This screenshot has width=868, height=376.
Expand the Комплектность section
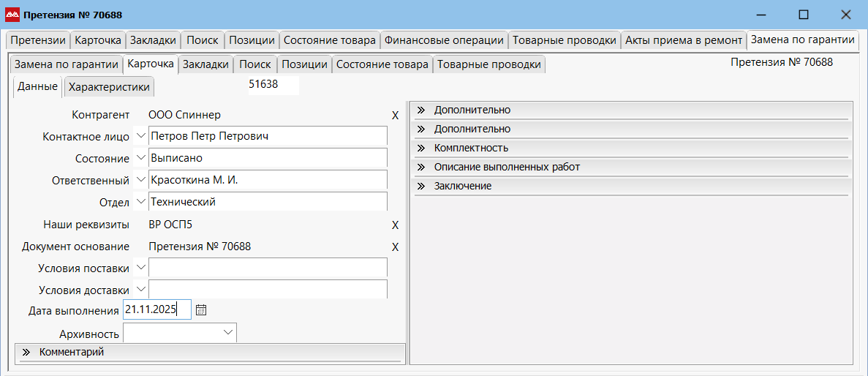[x=421, y=148]
